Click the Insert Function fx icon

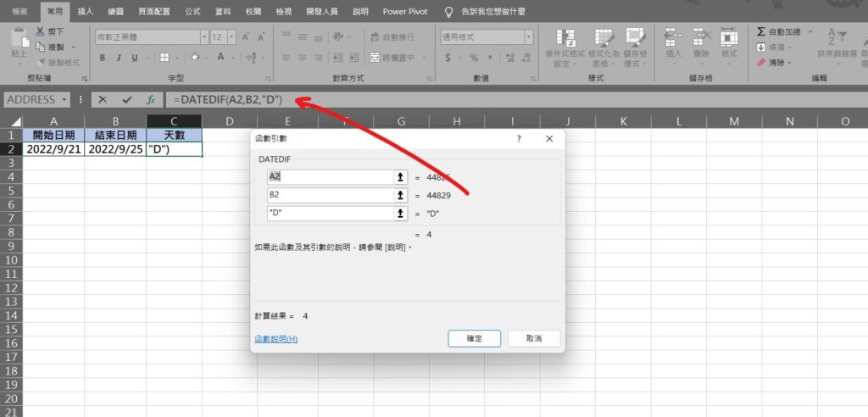(151, 99)
